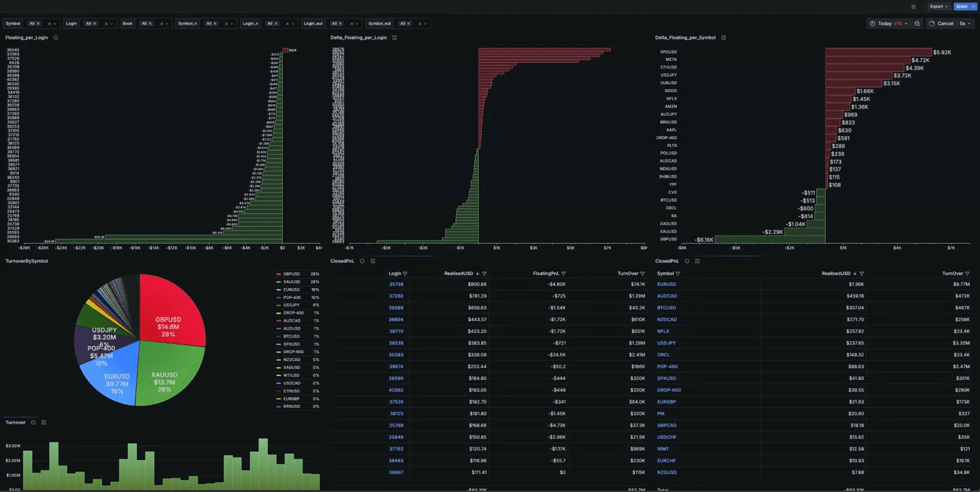Expand the 5s refresh interval dropdown
This screenshot has width=980, height=492.
[x=964, y=23]
